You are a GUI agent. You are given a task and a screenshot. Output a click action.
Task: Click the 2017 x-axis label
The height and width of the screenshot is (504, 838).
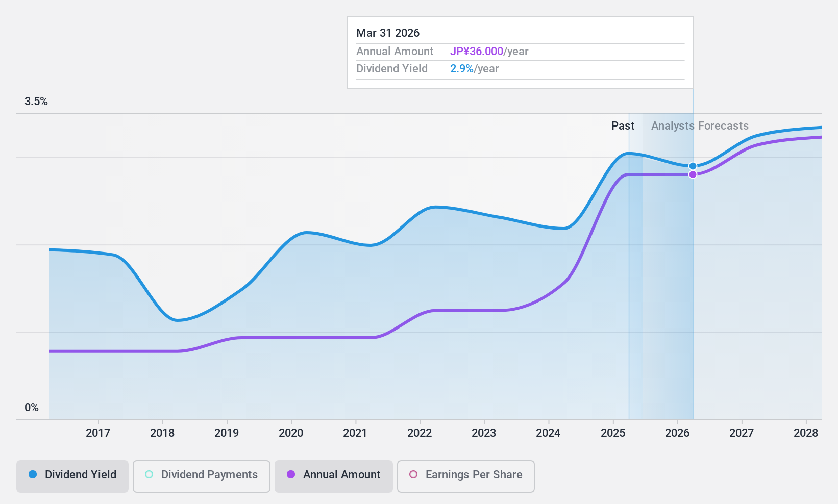(98, 433)
